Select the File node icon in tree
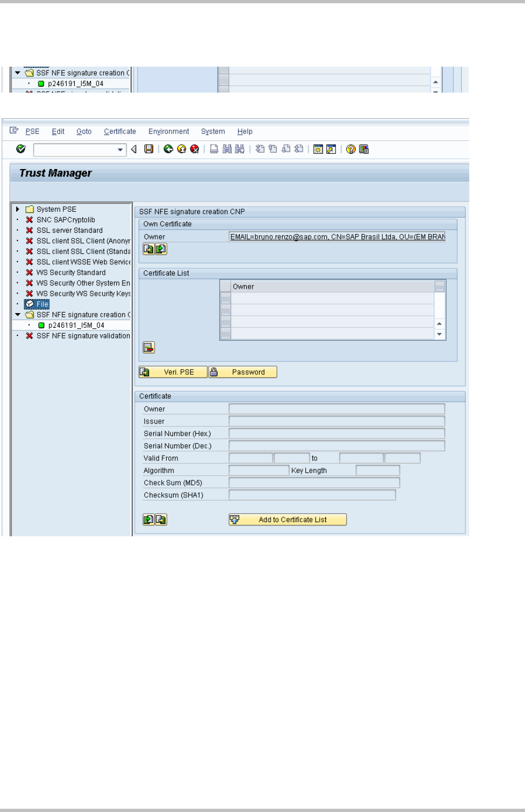Viewport: 525px width, 812px height. click(x=30, y=304)
